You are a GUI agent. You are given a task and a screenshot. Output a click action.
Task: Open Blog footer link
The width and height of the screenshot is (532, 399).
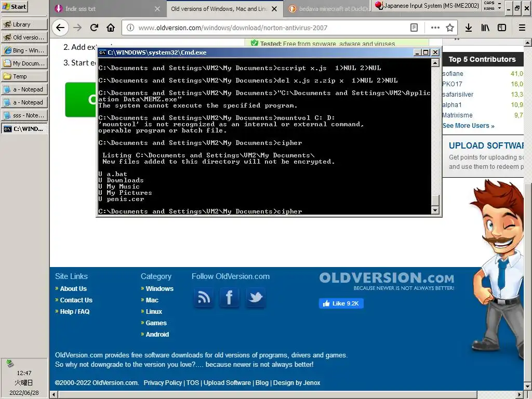coord(262,383)
